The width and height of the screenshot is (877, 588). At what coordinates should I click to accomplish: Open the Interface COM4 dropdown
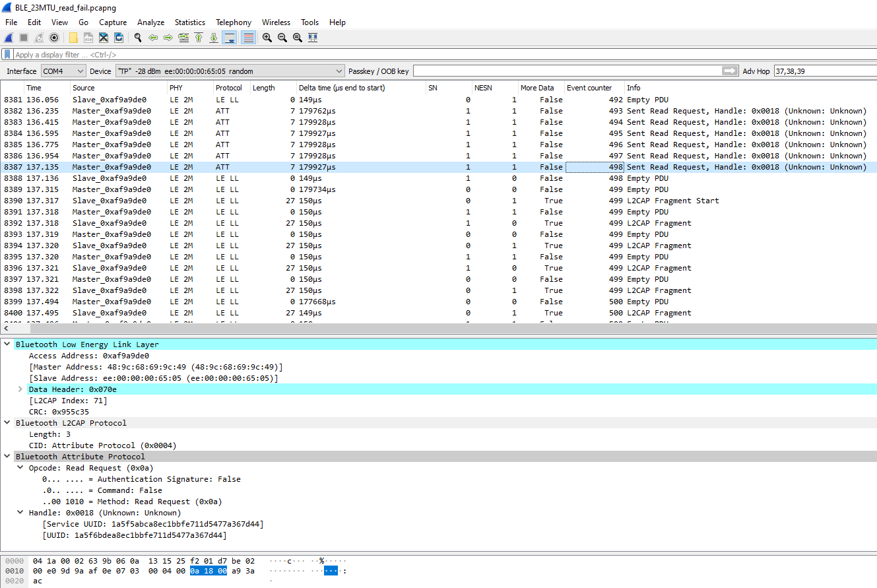click(63, 71)
